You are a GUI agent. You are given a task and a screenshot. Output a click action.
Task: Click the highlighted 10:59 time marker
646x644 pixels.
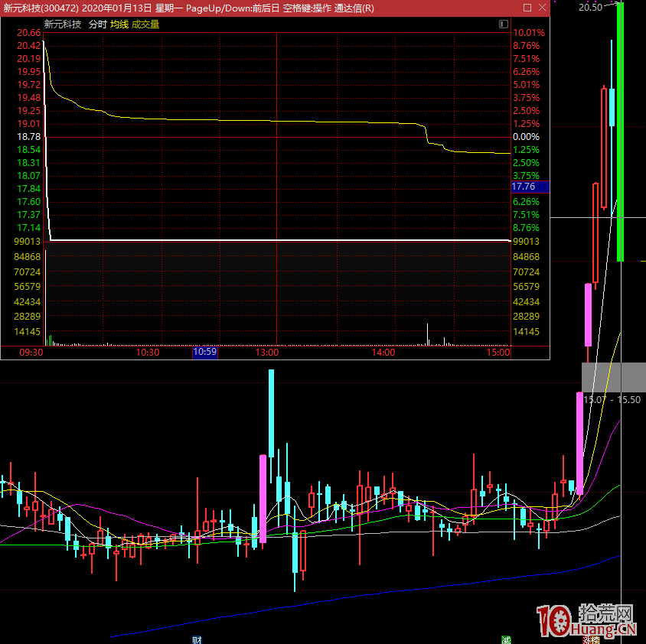click(x=205, y=352)
